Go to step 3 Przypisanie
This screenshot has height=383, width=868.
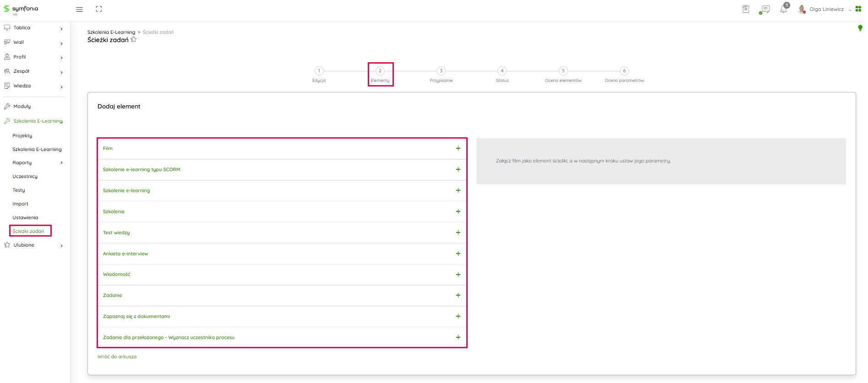tap(441, 71)
